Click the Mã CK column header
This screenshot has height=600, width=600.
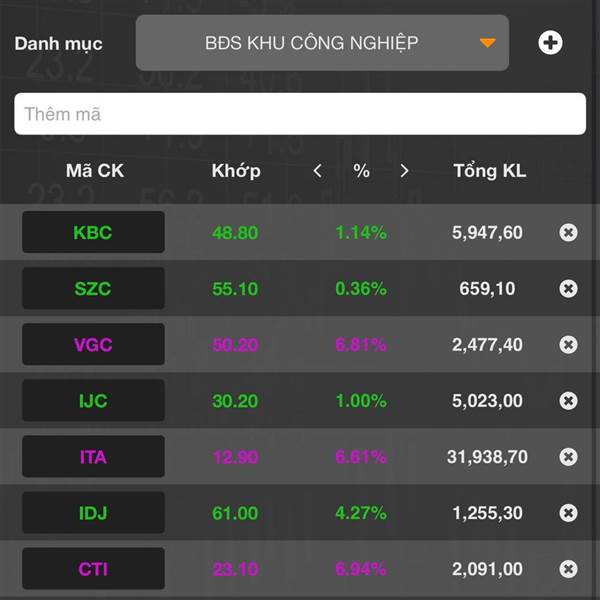coord(95,171)
